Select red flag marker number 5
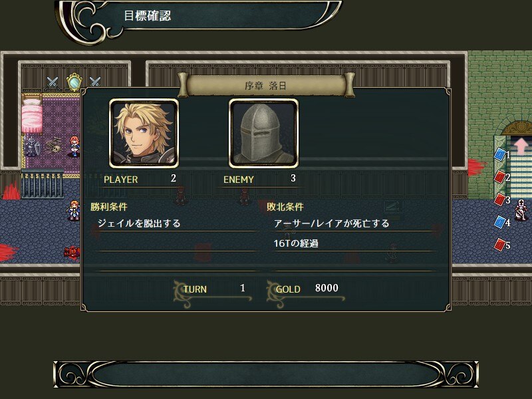 (x=500, y=244)
